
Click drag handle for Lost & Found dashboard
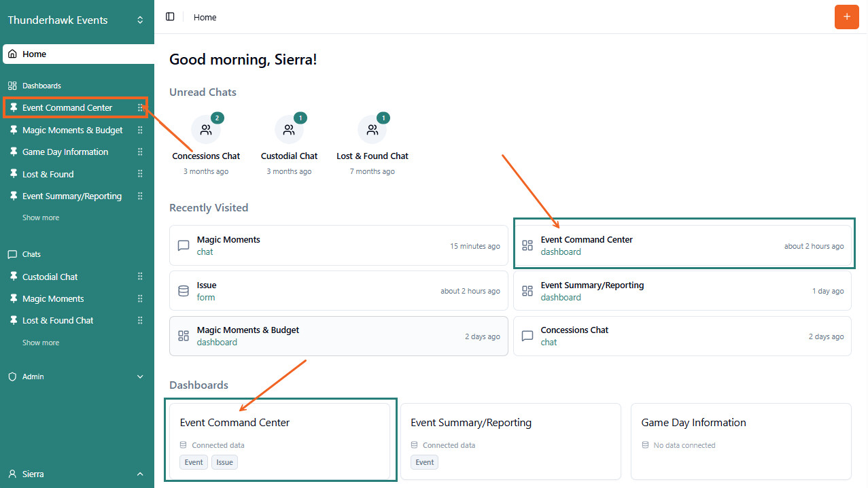pyautogui.click(x=140, y=174)
